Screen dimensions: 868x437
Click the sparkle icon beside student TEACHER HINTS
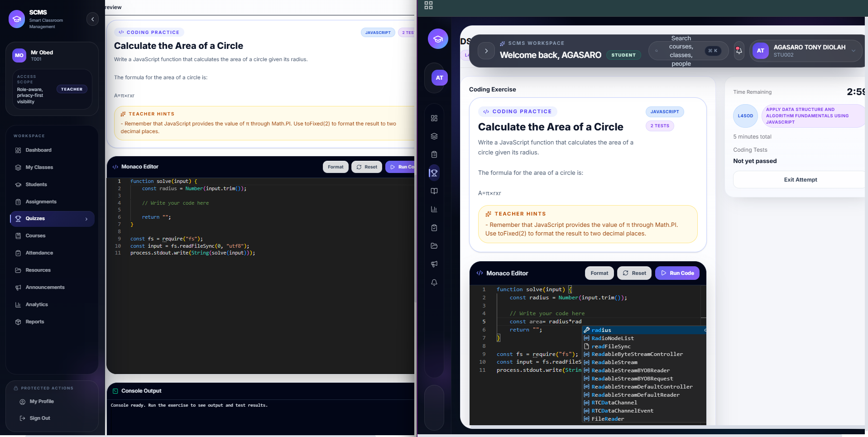488,214
